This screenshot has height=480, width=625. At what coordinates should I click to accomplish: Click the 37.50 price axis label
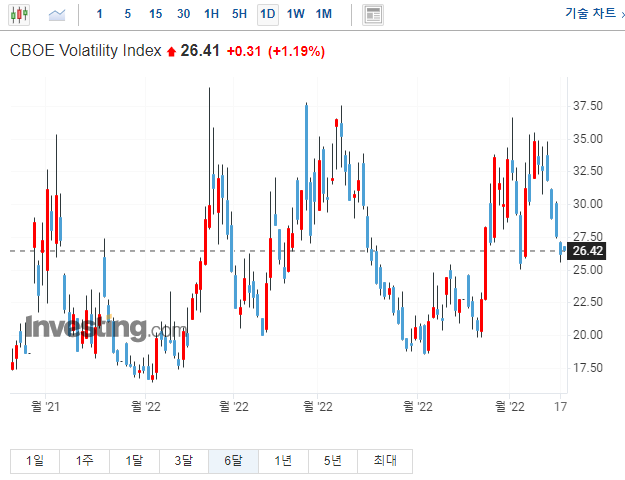[x=588, y=106]
